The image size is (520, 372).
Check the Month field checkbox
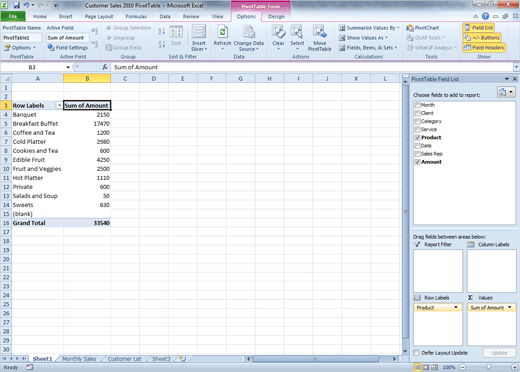(417, 105)
